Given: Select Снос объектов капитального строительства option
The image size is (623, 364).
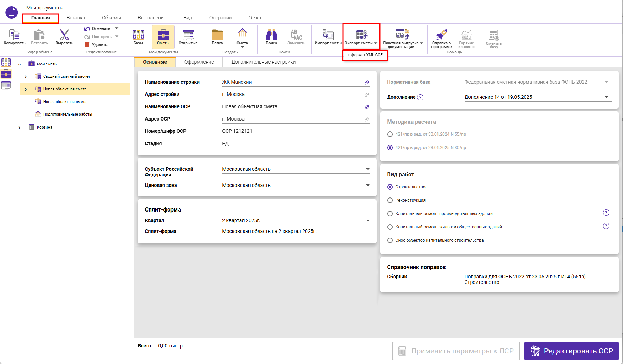Looking at the screenshot, I should (x=390, y=240).
